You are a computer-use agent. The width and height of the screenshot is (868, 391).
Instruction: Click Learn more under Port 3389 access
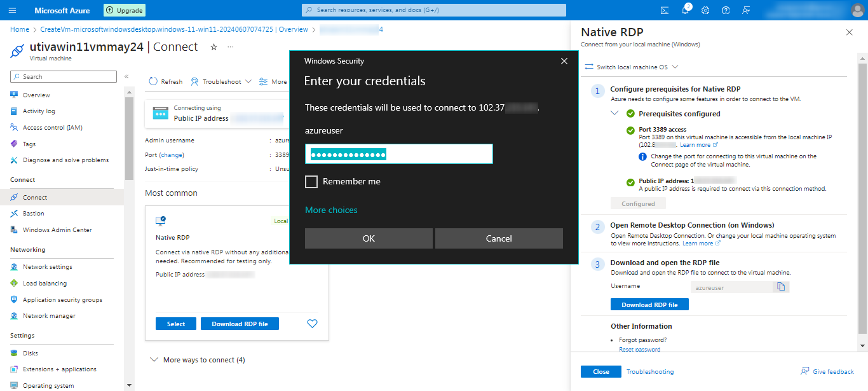click(x=700, y=145)
